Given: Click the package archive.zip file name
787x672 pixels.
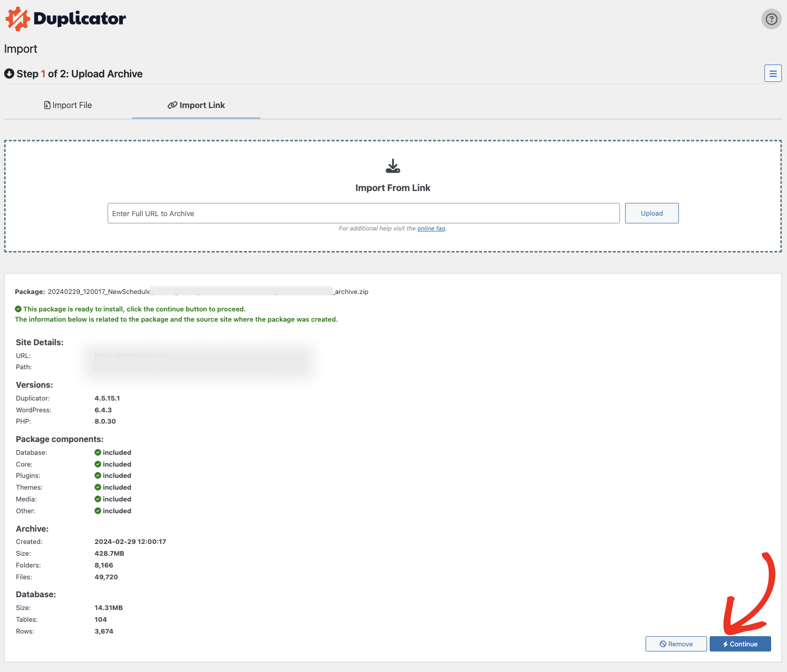Looking at the screenshot, I should (x=208, y=291).
